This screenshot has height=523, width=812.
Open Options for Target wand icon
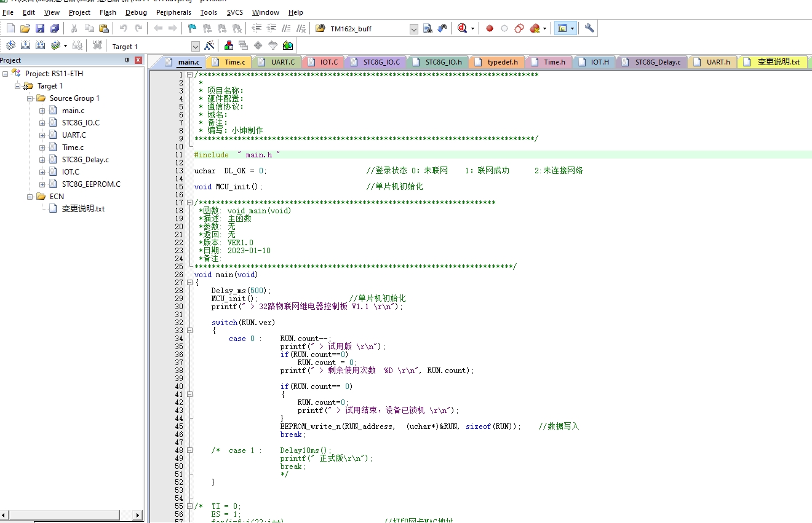(209, 45)
